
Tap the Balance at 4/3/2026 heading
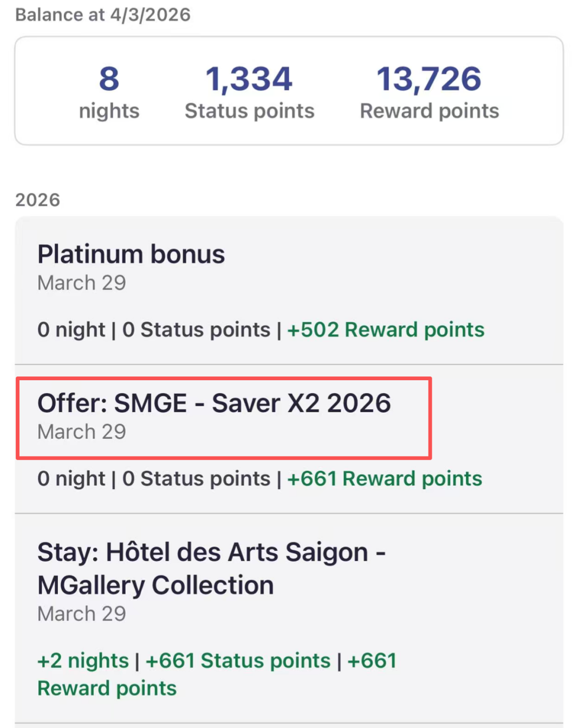coord(103,15)
